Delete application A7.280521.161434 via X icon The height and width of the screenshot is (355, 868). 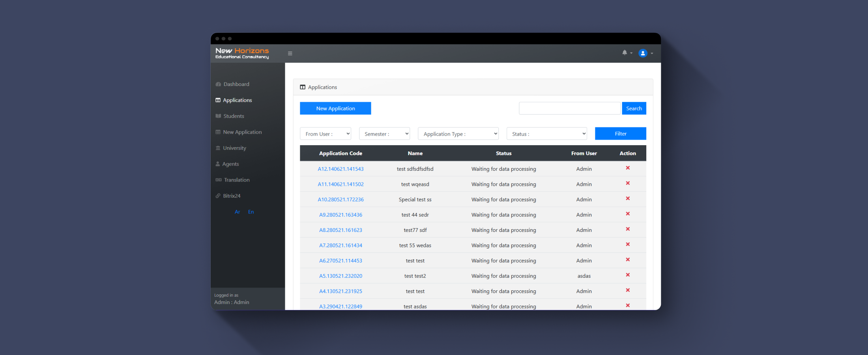628,245
